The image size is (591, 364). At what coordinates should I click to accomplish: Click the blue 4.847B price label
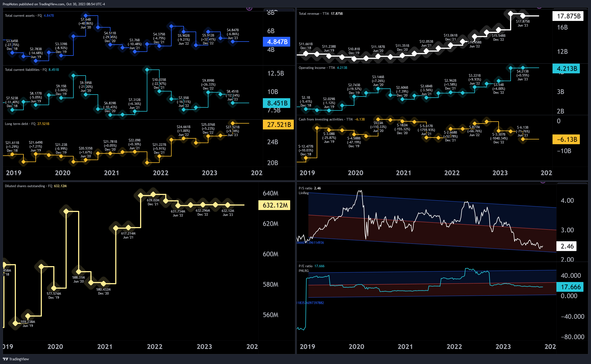(x=277, y=42)
